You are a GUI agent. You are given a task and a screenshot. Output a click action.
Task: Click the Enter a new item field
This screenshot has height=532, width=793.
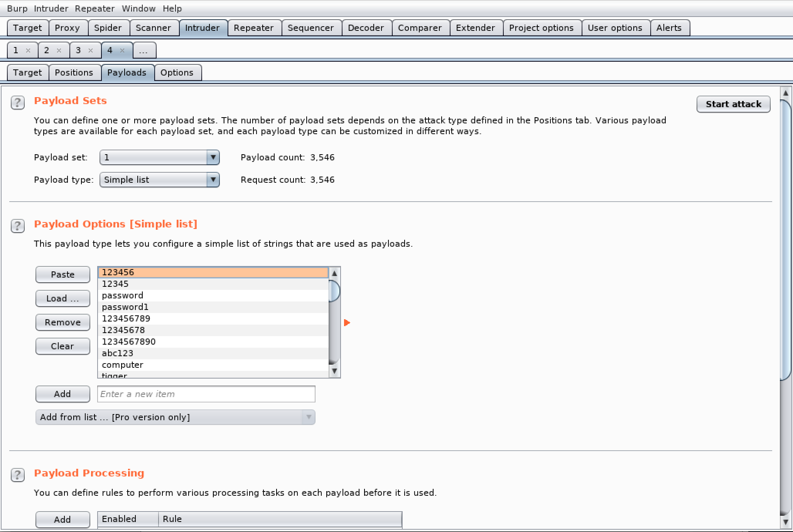coord(206,394)
